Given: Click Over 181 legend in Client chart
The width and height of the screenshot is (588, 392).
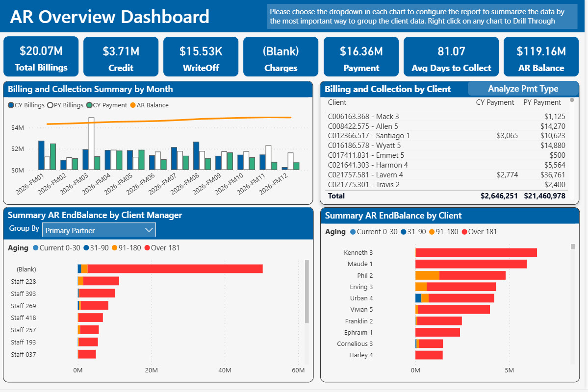Looking at the screenshot, I should pyautogui.click(x=479, y=232).
